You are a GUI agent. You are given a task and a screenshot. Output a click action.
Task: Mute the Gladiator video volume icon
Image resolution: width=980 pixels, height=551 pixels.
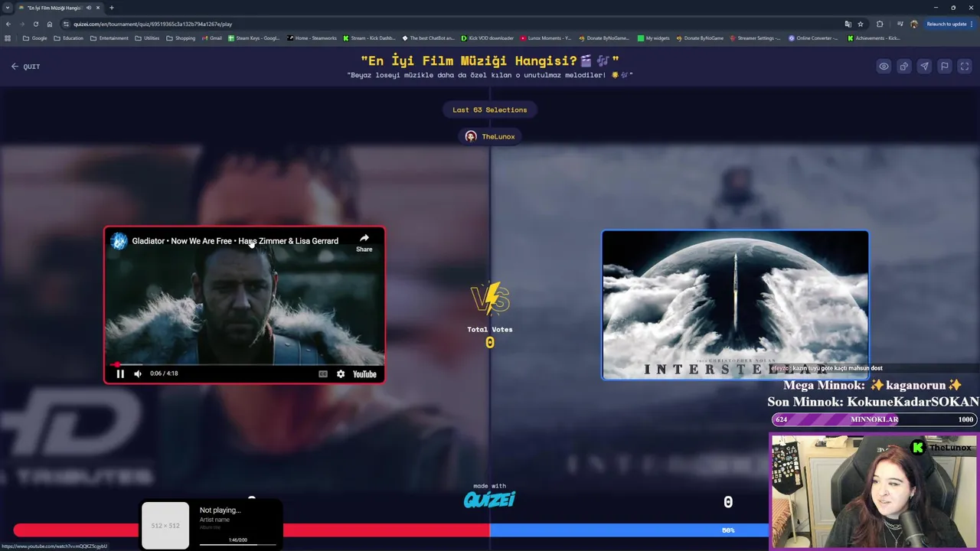point(138,374)
